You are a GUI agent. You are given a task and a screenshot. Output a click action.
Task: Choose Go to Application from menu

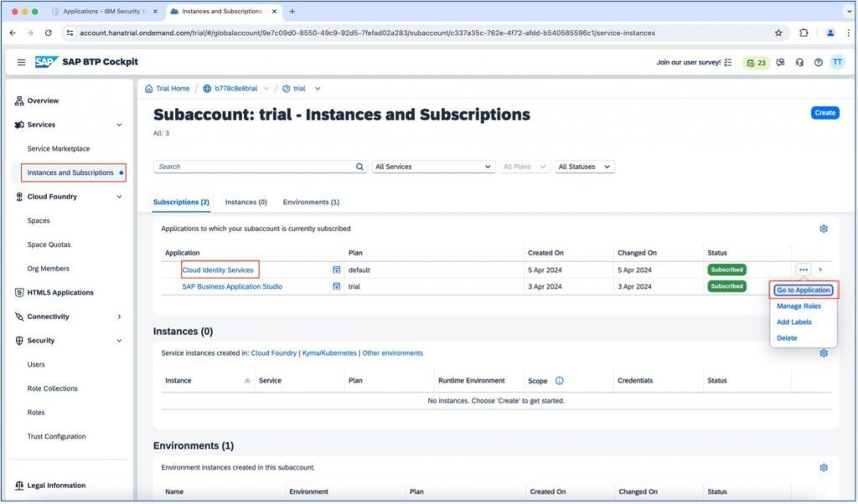804,291
